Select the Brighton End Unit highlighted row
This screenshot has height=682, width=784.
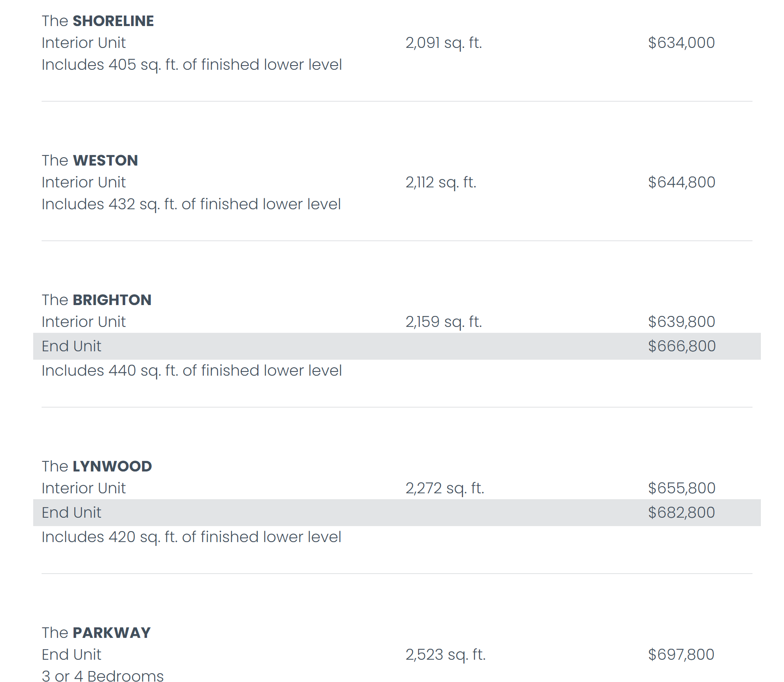pos(397,346)
